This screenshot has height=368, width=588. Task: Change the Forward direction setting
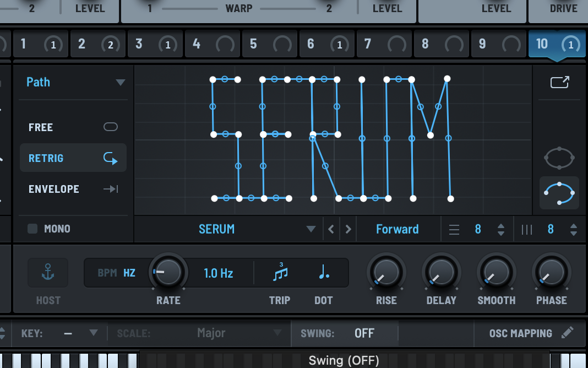[x=398, y=229]
